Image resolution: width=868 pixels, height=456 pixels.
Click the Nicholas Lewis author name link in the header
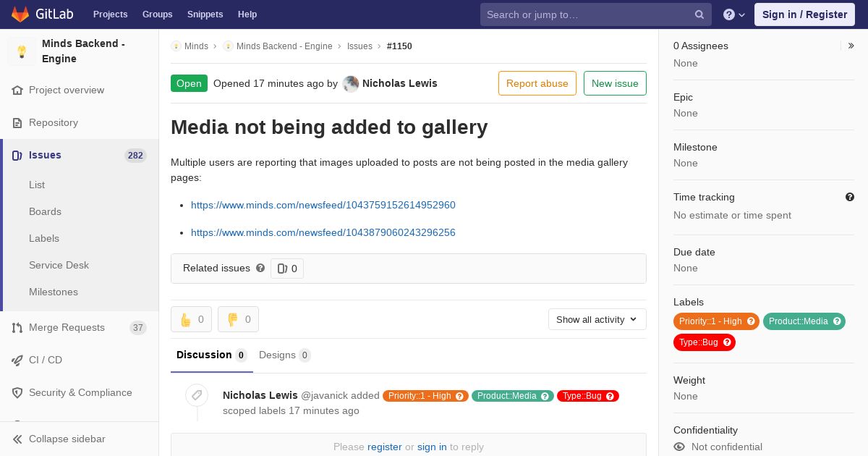click(x=400, y=83)
